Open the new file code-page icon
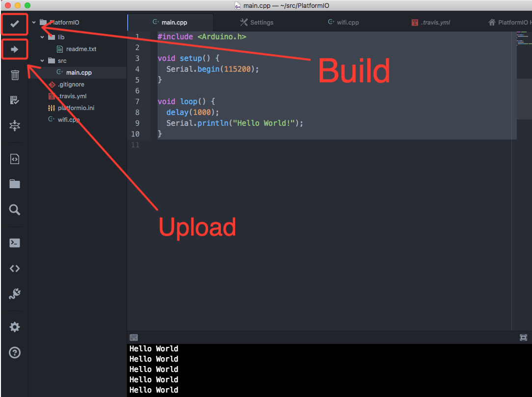This screenshot has height=397, width=532. (x=15, y=159)
